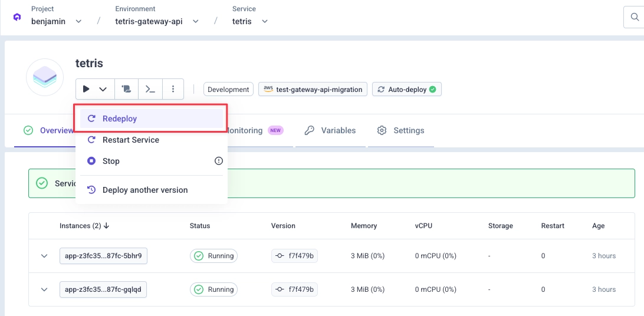Click the test-gateway-api-migration cluster badge

[x=313, y=90]
